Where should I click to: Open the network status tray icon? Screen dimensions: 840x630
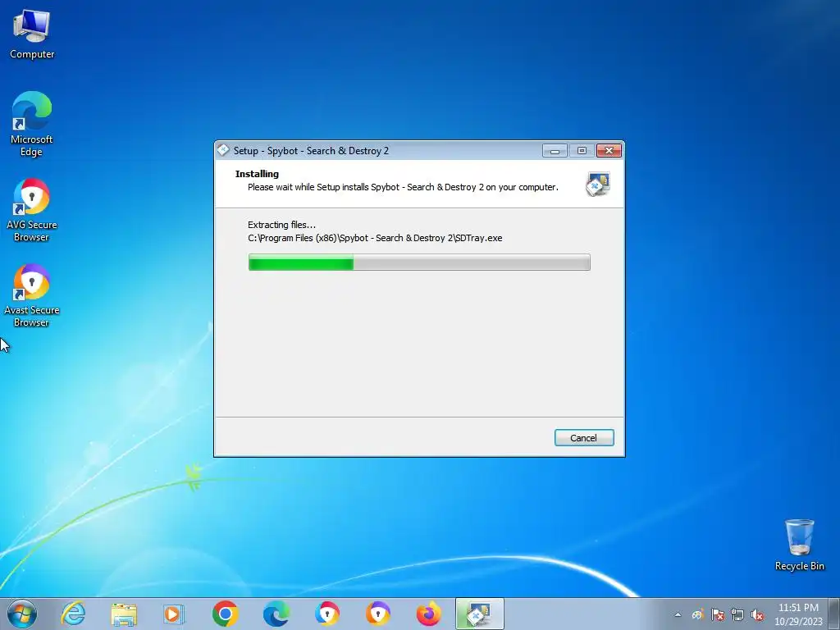tap(737, 614)
